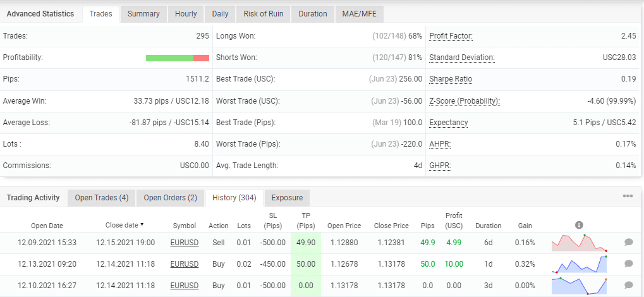Screen dimensions: 644x297
Task: Switch to the Hourly tab
Action: [x=186, y=14]
